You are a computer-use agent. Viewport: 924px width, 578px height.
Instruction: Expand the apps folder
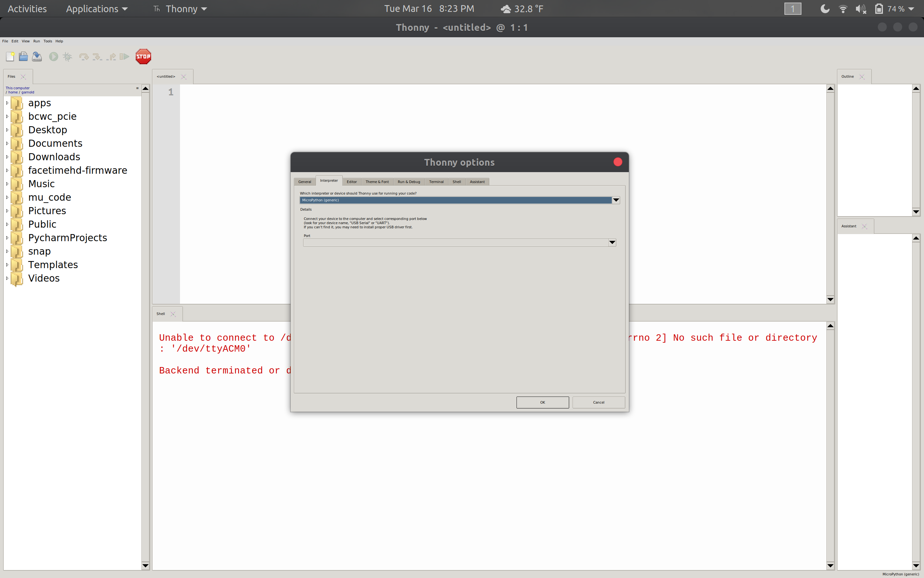[x=7, y=103]
